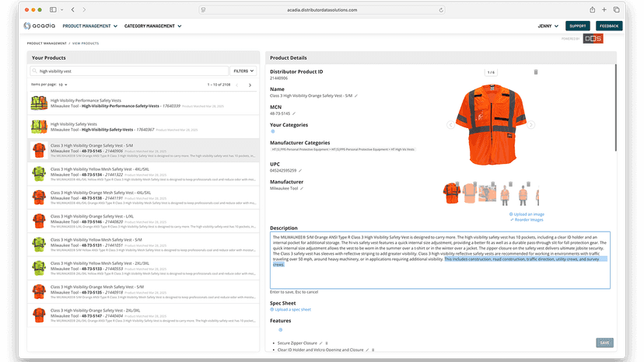Toggle the Safari sidebar
The image size is (644, 362).
point(53,9)
